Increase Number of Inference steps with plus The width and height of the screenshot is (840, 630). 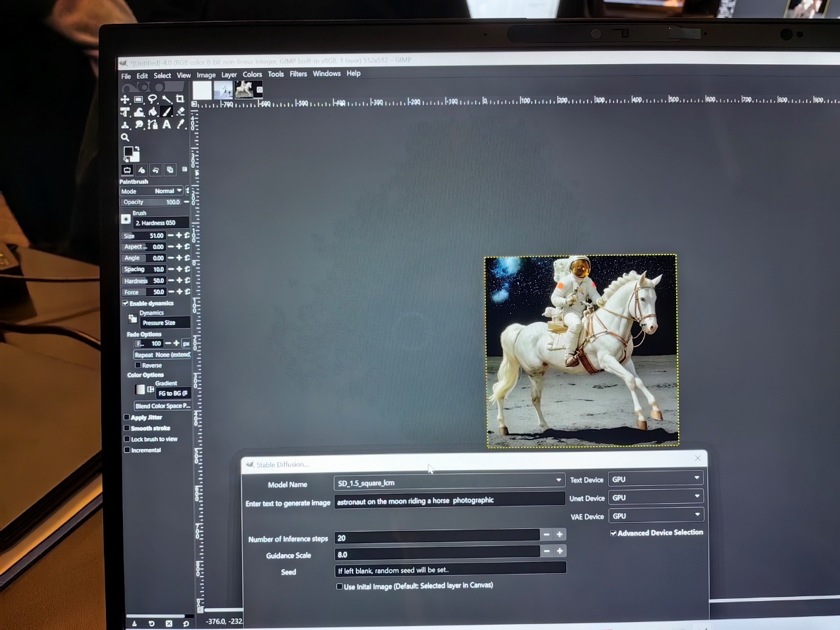[560, 534]
